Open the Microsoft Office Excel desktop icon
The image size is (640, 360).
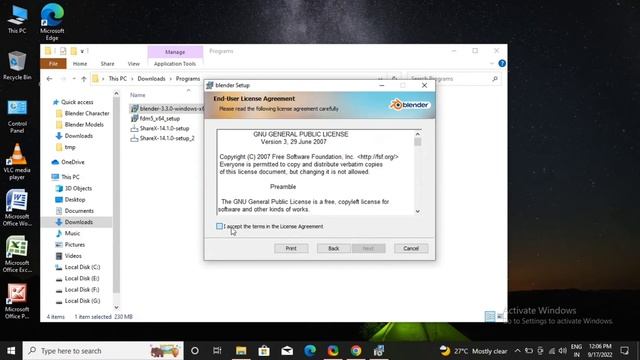pyautogui.click(x=17, y=255)
